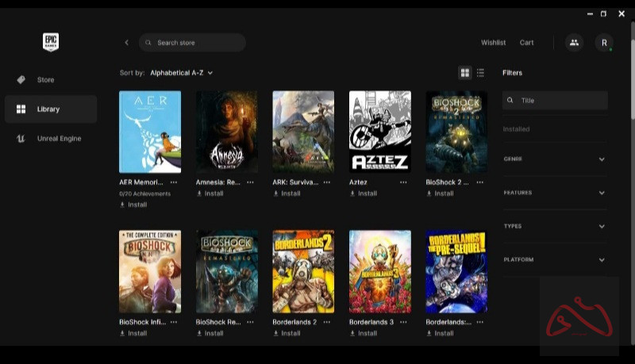Expand the Genre filter section
This screenshot has width=635, height=364.
coord(554,159)
